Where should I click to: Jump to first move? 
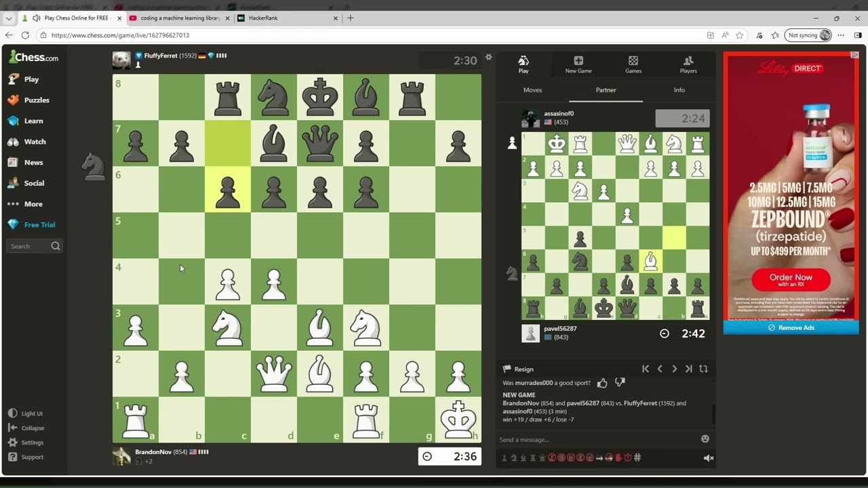[646, 369]
